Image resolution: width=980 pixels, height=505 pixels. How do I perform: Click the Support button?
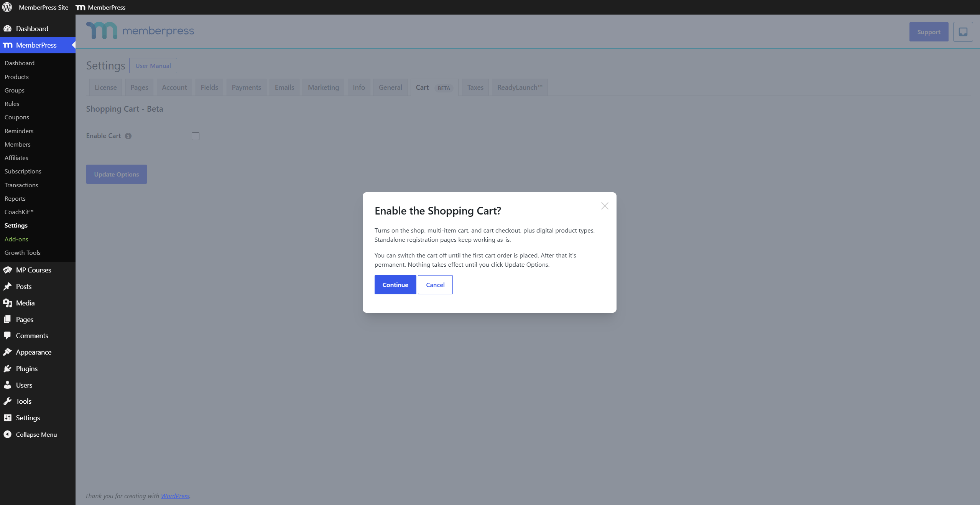coord(929,32)
